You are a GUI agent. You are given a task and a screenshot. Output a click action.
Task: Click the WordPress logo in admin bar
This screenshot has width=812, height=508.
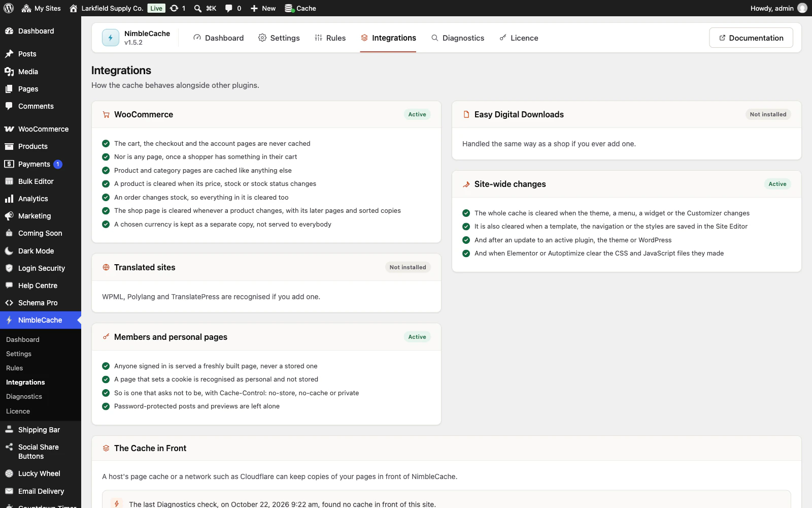9,8
